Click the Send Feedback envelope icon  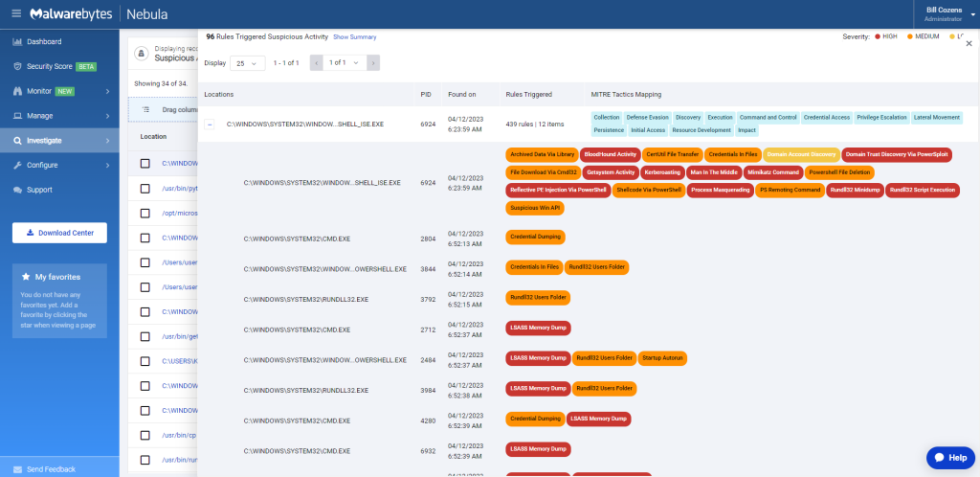point(17,469)
